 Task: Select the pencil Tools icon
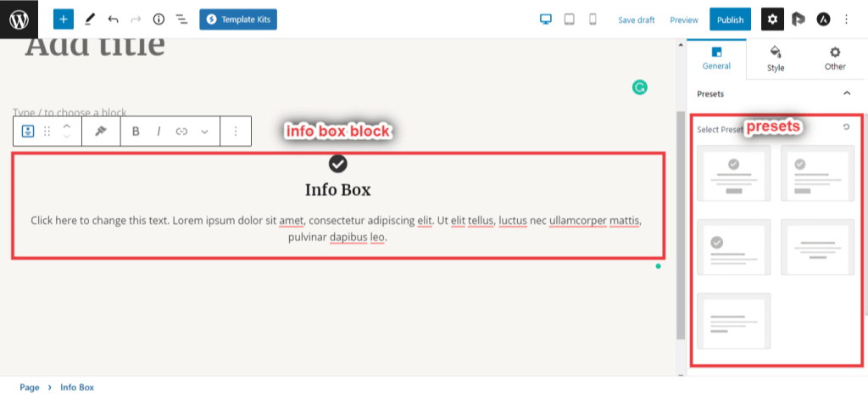click(90, 19)
